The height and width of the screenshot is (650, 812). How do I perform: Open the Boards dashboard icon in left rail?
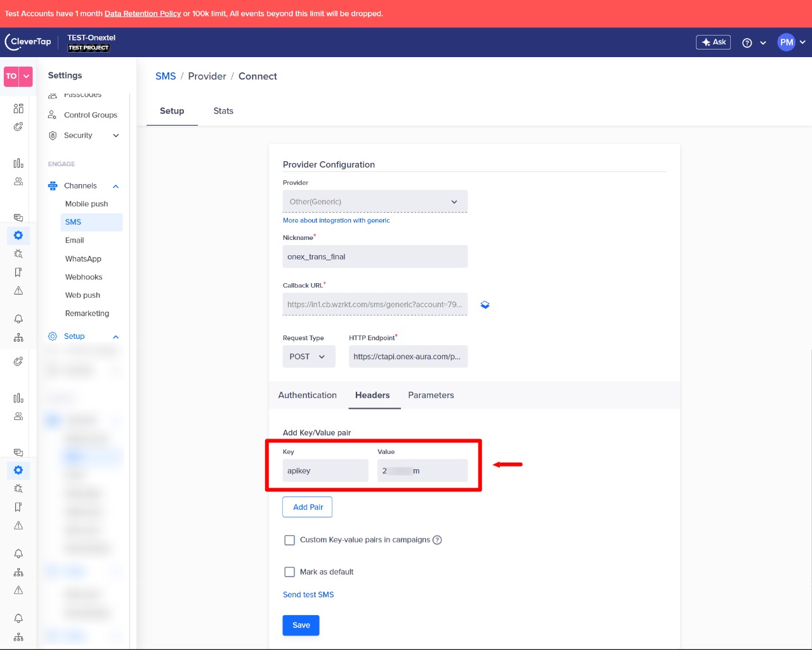click(x=18, y=109)
